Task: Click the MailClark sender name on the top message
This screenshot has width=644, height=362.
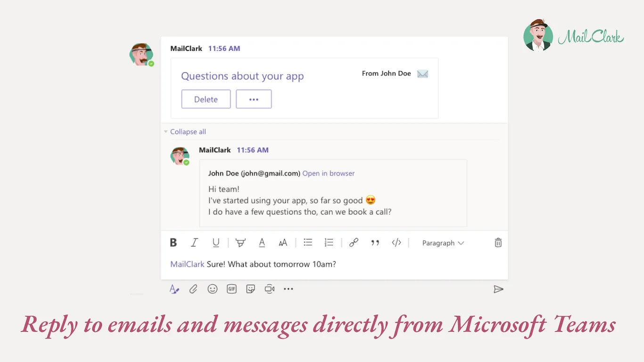Action: click(x=186, y=49)
